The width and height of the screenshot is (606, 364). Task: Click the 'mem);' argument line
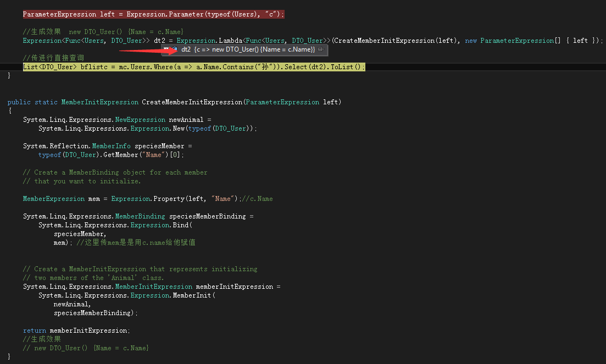click(x=125, y=243)
